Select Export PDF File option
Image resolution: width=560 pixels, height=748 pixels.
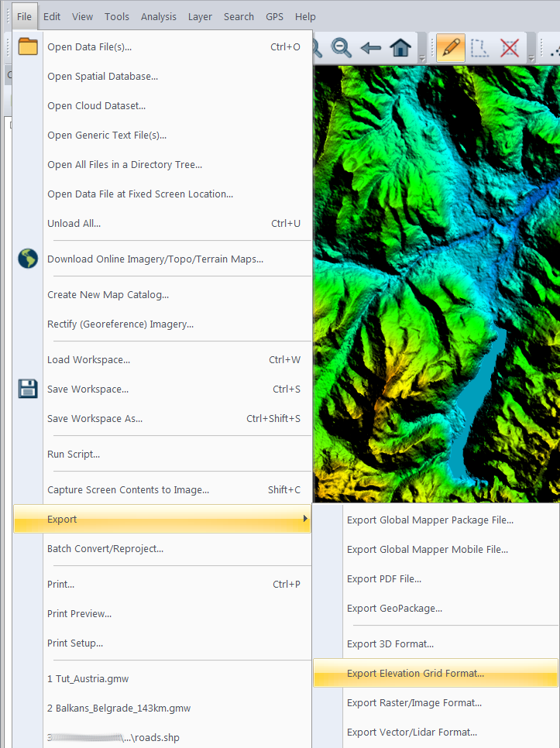click(394, 578)
